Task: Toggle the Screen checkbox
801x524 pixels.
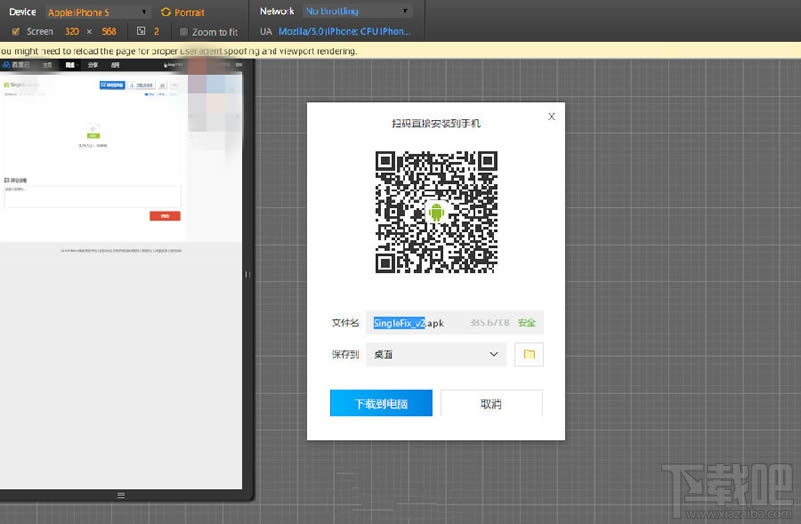Action: (x=15, y=31)
